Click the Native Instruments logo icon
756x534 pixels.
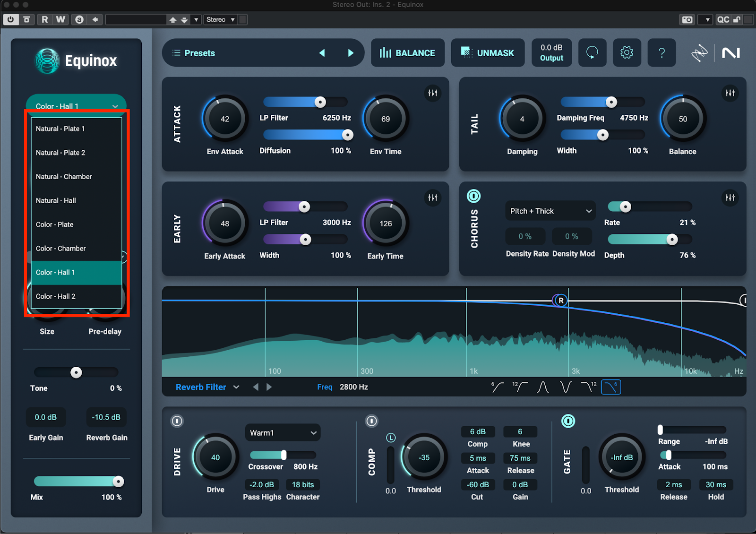pos(730,53)
